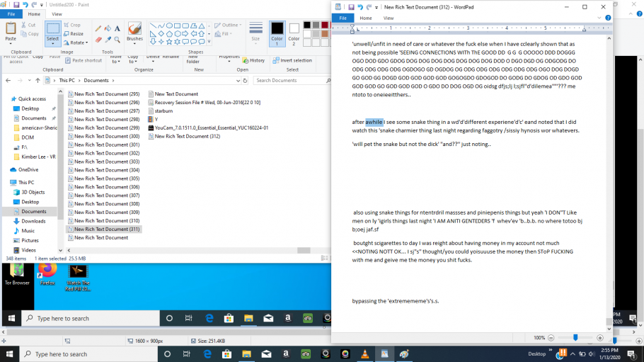Image resolution: width=644 pixels, height=362 pixels.
Task: Pick the Diamond shape
Action: coord(161,34)
